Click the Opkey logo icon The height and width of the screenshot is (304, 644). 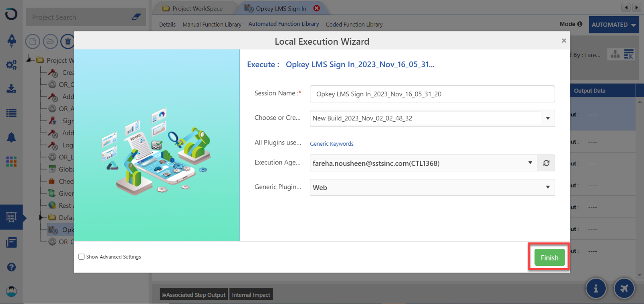pyautogui.click(x=11, y=14)
